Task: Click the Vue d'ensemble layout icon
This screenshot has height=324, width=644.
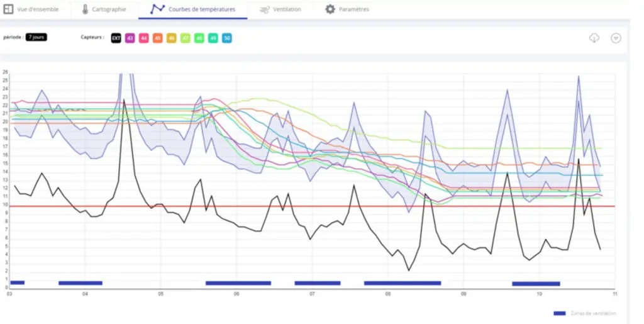Action: tap(8, 9)
